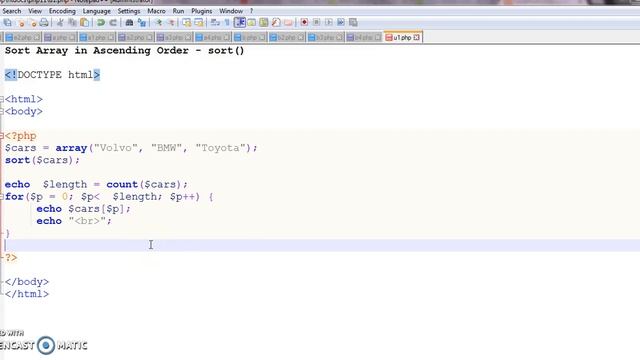Click 'echo $cars[$p];' line

pos(84,209)
